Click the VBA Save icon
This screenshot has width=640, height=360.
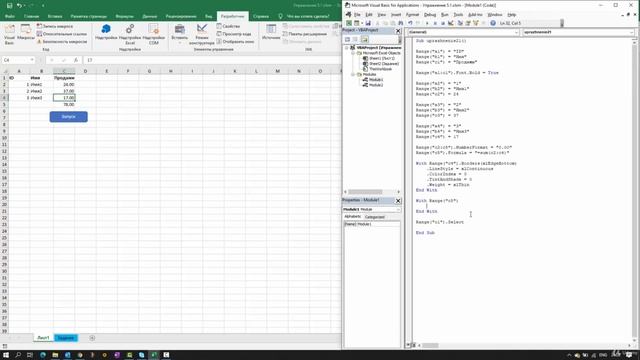click(x=368, y=23)
